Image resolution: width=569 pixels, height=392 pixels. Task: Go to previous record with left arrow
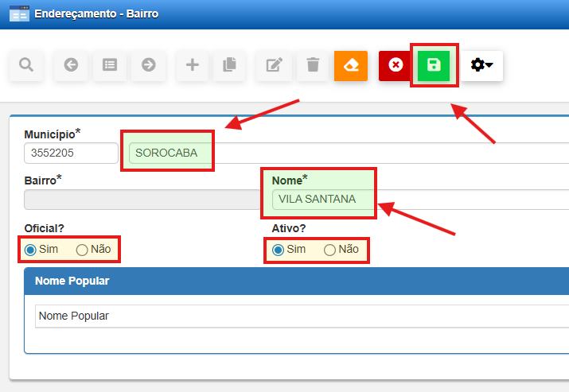point(71,65)
